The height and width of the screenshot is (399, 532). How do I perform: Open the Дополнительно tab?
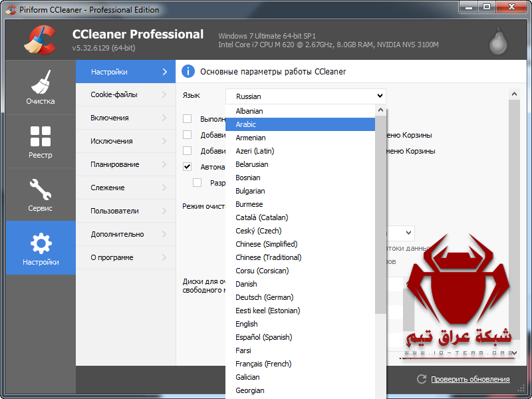tap(126, 234)
